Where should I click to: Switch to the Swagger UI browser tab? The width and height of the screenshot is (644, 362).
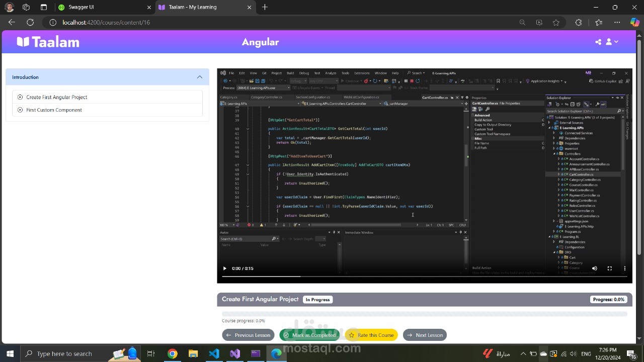[x=103, y=7]
